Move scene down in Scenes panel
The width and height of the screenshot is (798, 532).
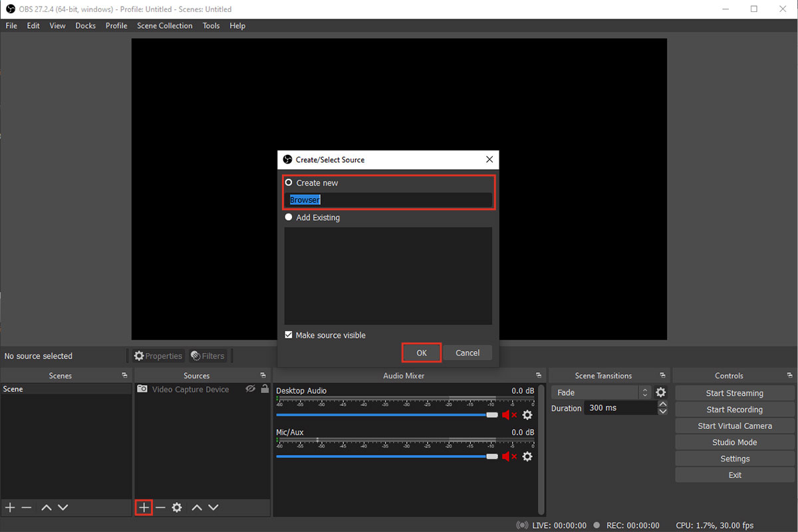pos(63,507)
